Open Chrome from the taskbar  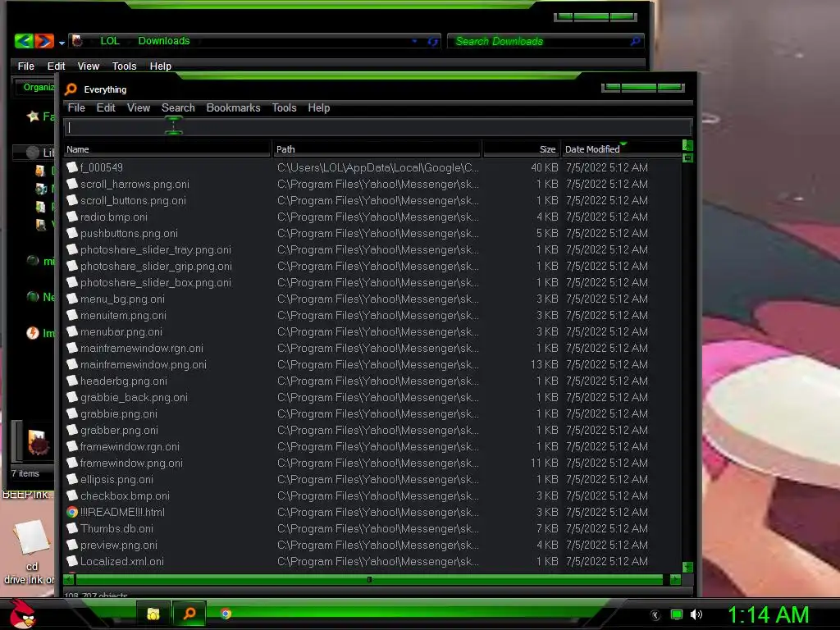click(x=226, y=614)
